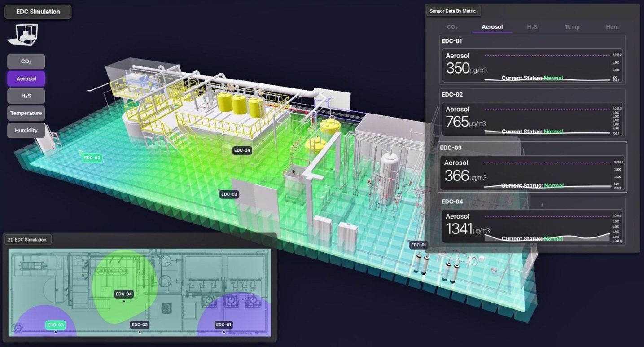Click the 366 µg/m3 reading
The image size is (644, 347).
465,176
